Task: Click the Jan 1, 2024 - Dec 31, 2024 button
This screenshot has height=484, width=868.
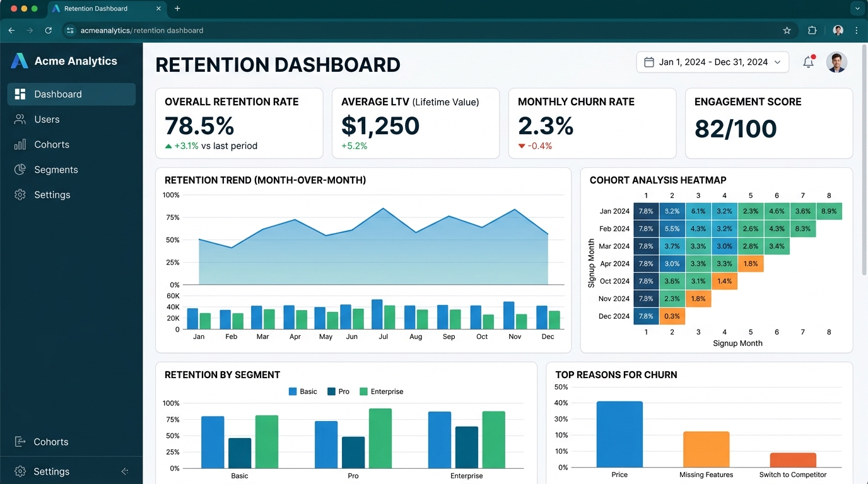Action: 712,62
